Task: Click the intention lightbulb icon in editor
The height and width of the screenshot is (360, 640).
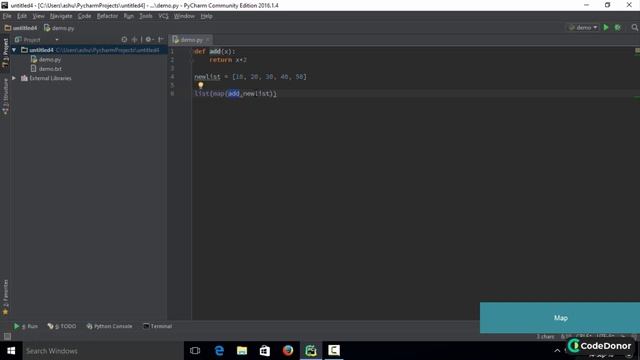Action: (x=201, y=85)
